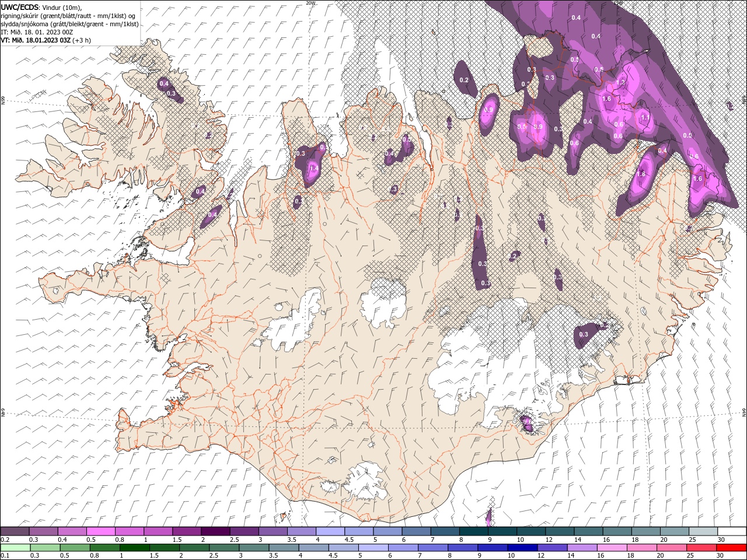Image resolution: width=747 pixels, height=560 pixels.
Task: Click the 0.2 label in the upper legend row
Action: click(5, 540)
